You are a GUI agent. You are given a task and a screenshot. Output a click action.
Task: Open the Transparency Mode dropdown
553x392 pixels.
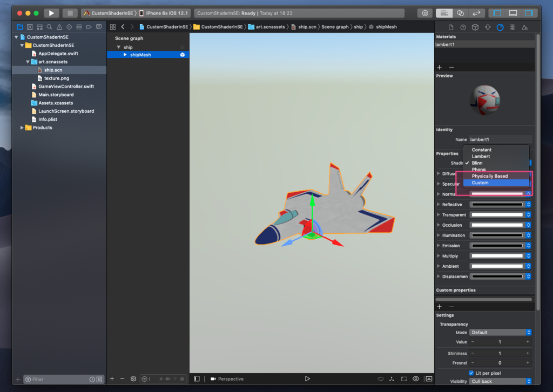500,333
